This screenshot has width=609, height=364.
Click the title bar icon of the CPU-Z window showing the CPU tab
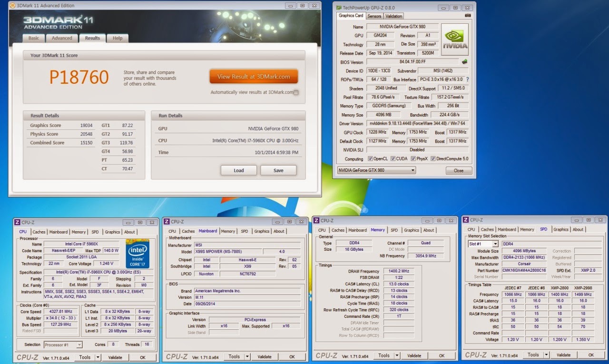coord(18,222)
